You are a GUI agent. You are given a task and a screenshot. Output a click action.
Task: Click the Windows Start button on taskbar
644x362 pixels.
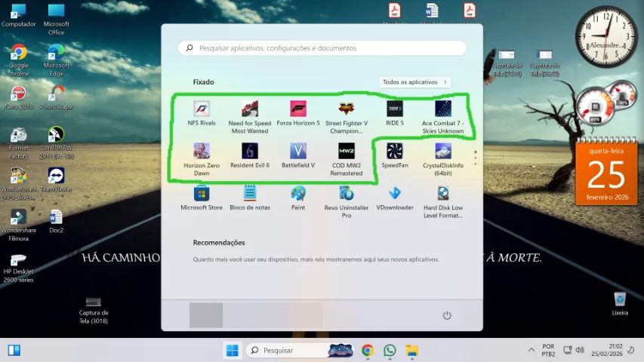(232, 351)
